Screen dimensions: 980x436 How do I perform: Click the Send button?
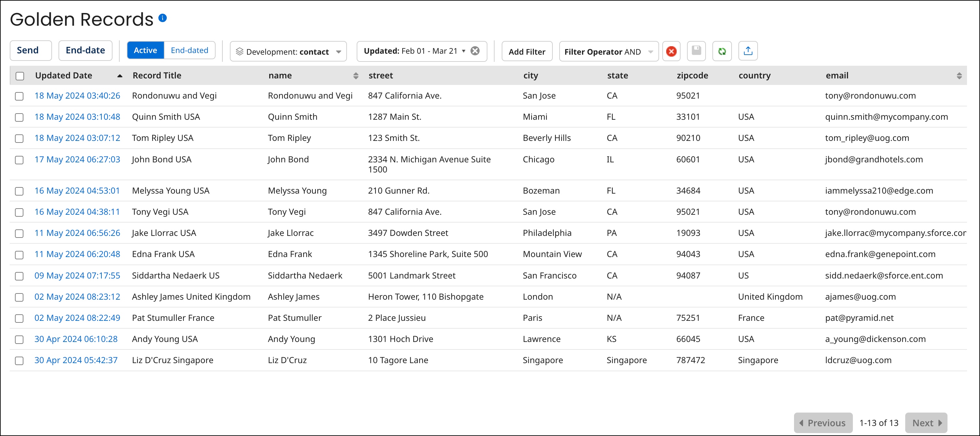click(x=31, y=50)
